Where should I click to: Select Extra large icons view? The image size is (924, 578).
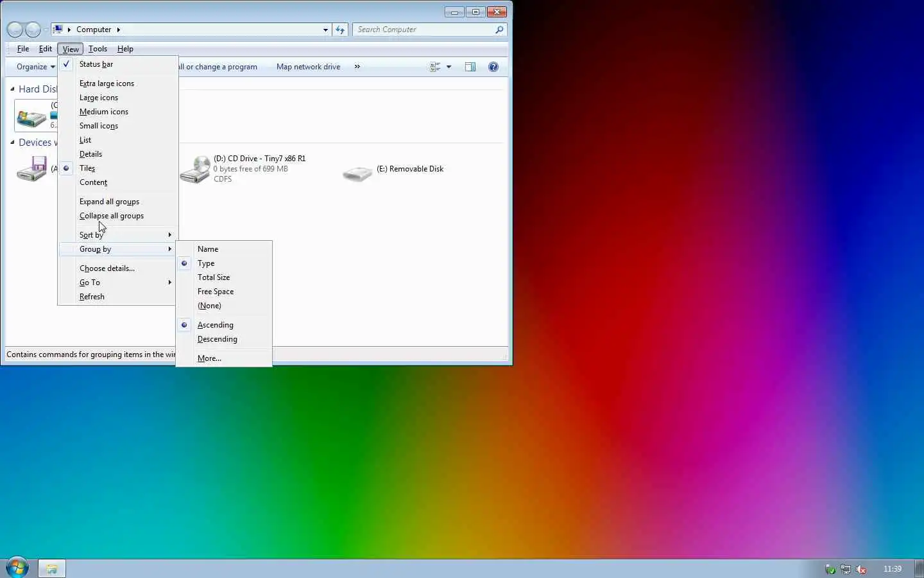coord(117,83)
